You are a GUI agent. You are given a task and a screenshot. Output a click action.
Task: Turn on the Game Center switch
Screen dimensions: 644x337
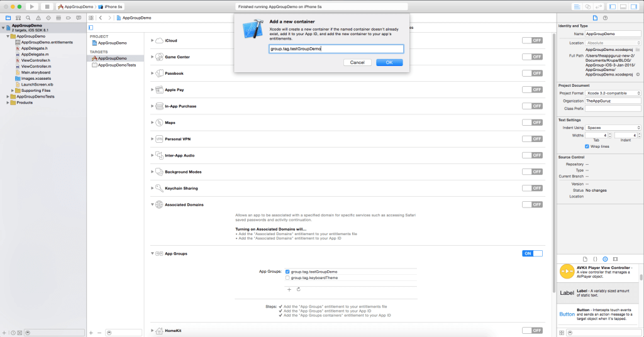click(x=532, y=57)
